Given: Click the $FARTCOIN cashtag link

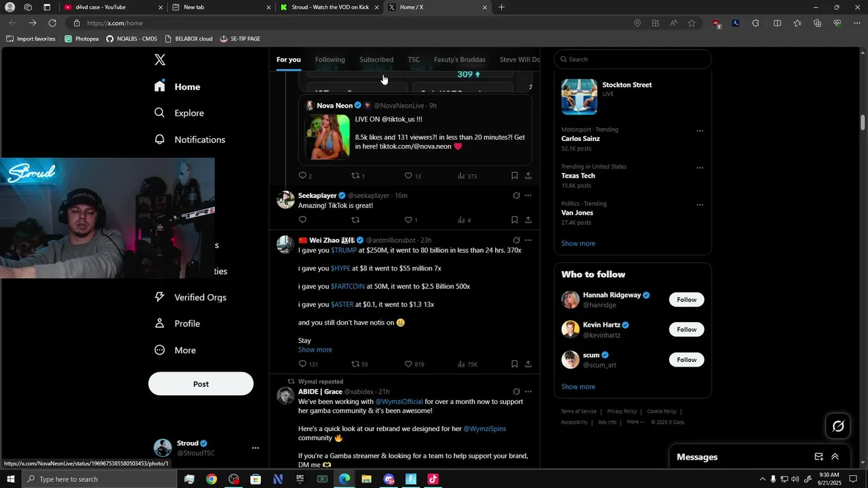Looking at the screenshot, I should (x=348, y=287).
